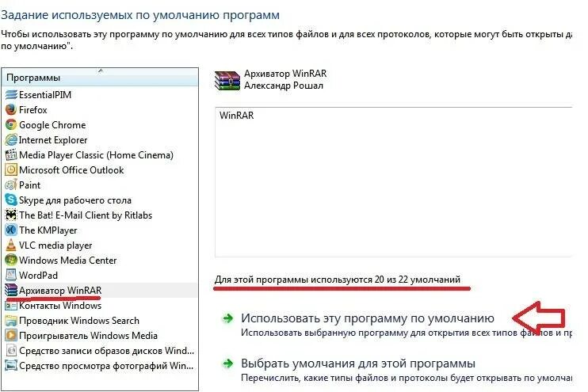This screenshot has height=392, width=588.
Task: Click the Проигрыватель Windows Media icon
Action: [x=11, y=336]
